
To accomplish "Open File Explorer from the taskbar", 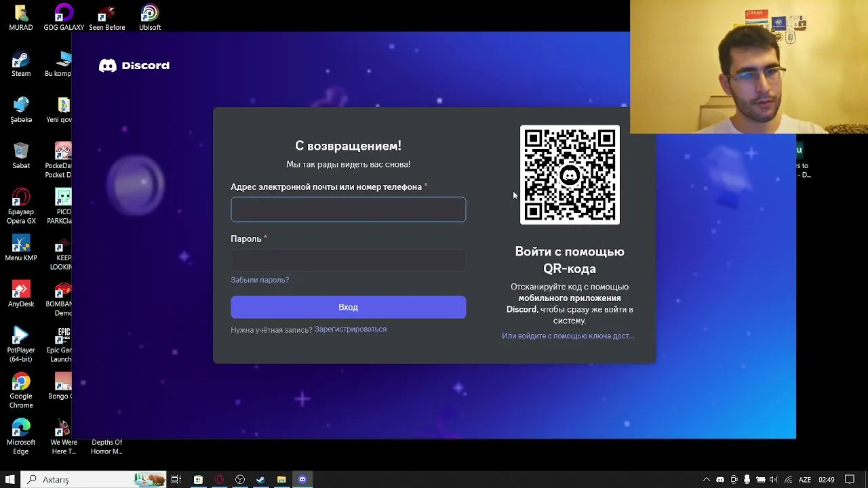I will (281, 480).
